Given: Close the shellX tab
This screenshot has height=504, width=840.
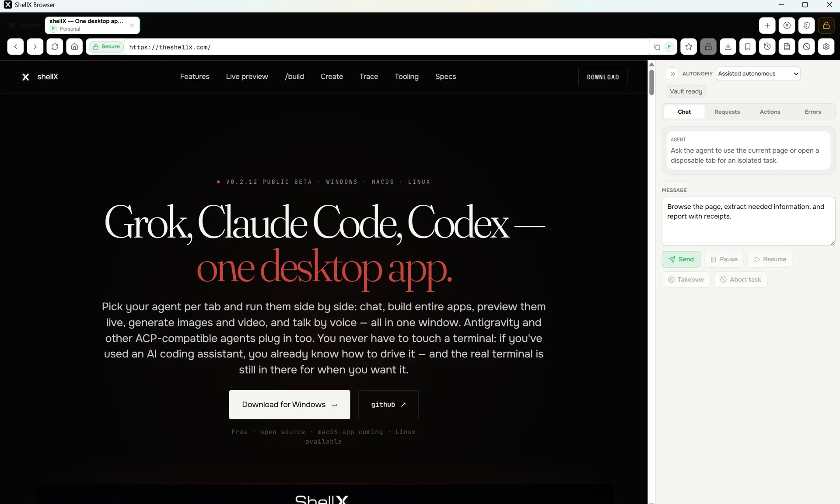Looking at the screenshot, I should (132, 25).
